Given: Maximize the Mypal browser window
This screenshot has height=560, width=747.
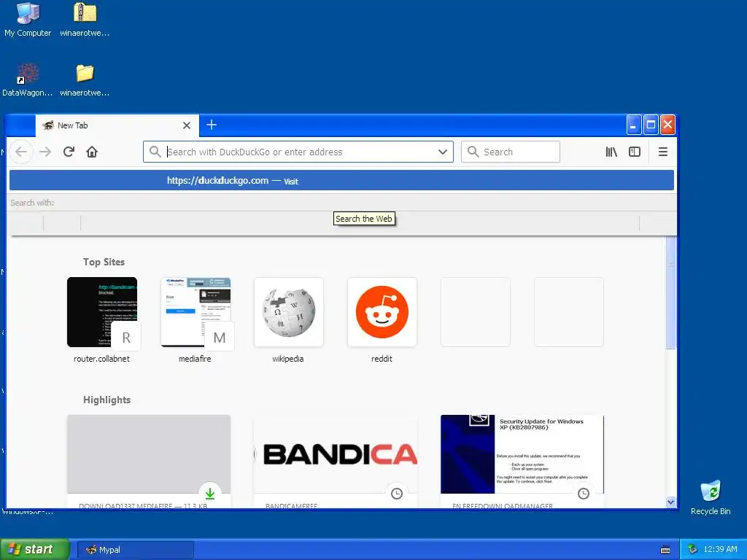Looking at the screenshot, I should coord(651,125).
